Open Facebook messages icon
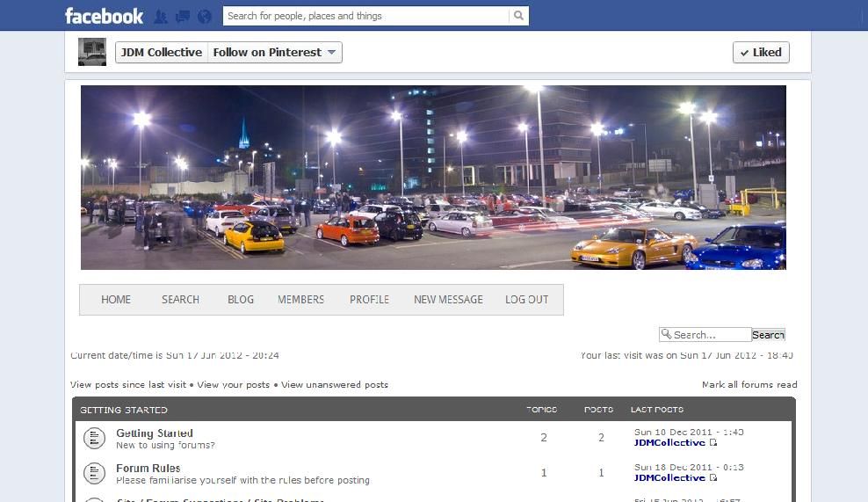 tap(182, 17)
